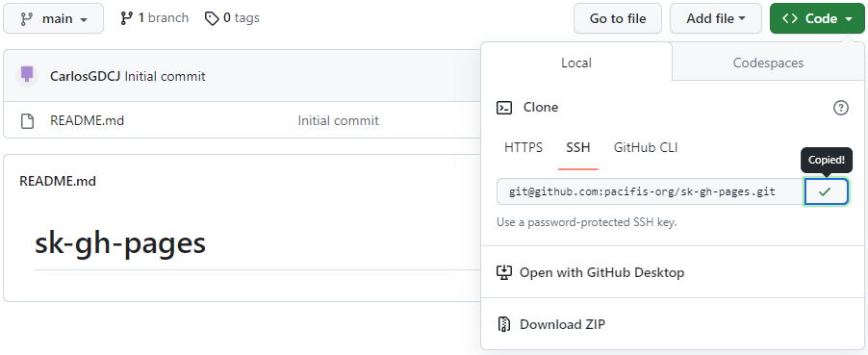Select the GitHub CLI clone option
The image size is (868, 355).
click(646, 147)
